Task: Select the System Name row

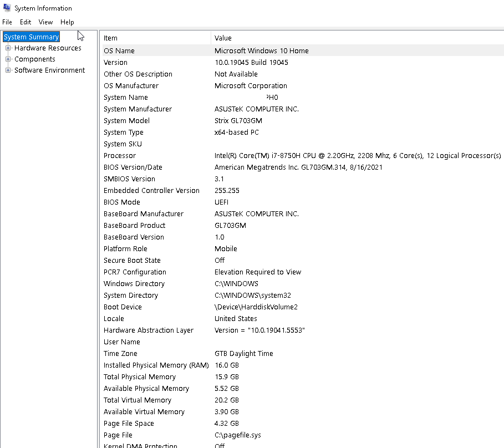Action: tap(303, 98)
